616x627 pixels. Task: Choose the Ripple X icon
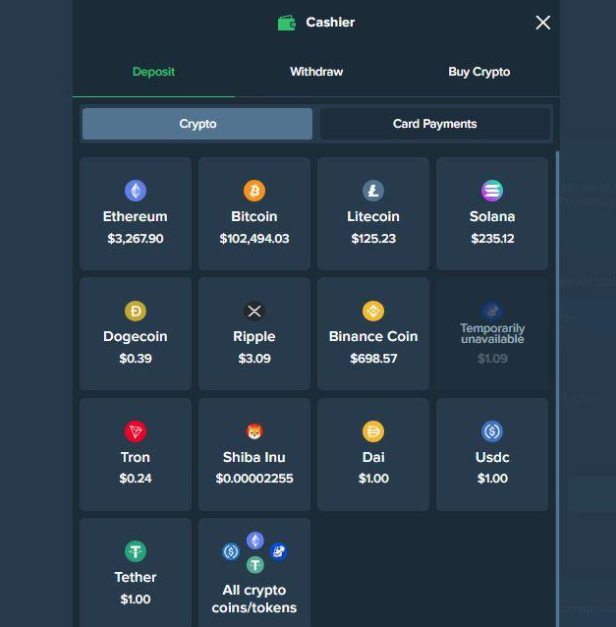[254, 311]
